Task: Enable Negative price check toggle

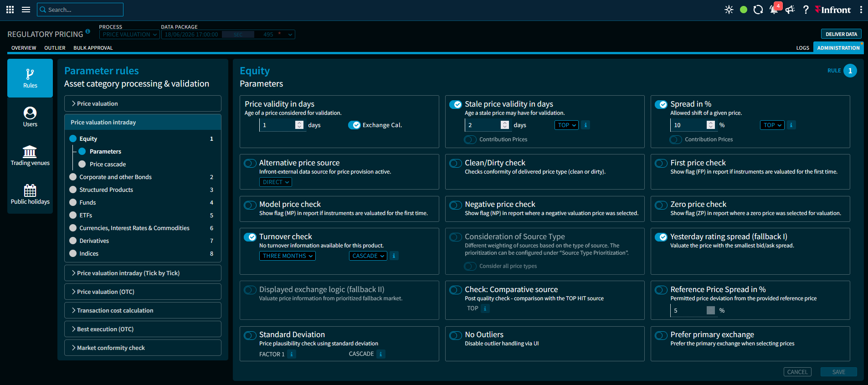Action: point(456,205)
